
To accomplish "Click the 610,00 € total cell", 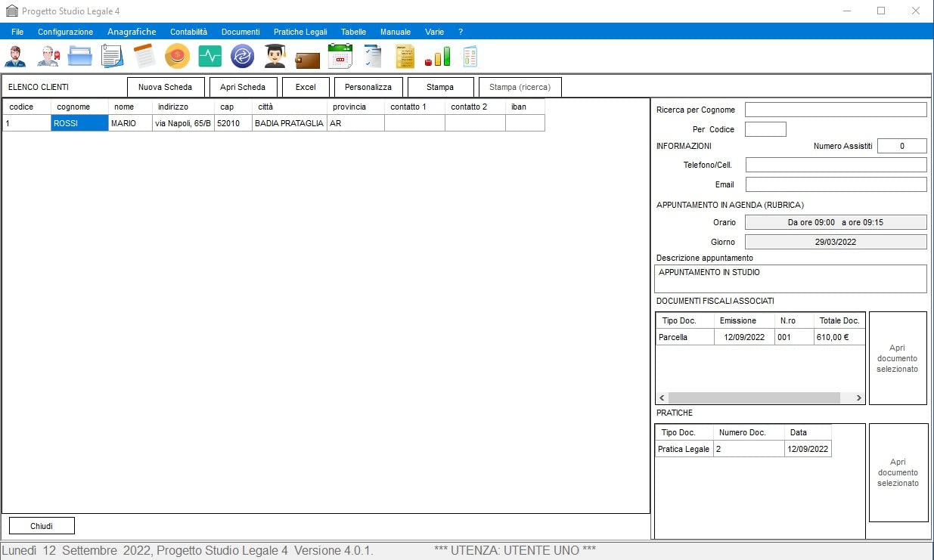I will point(839,337).
